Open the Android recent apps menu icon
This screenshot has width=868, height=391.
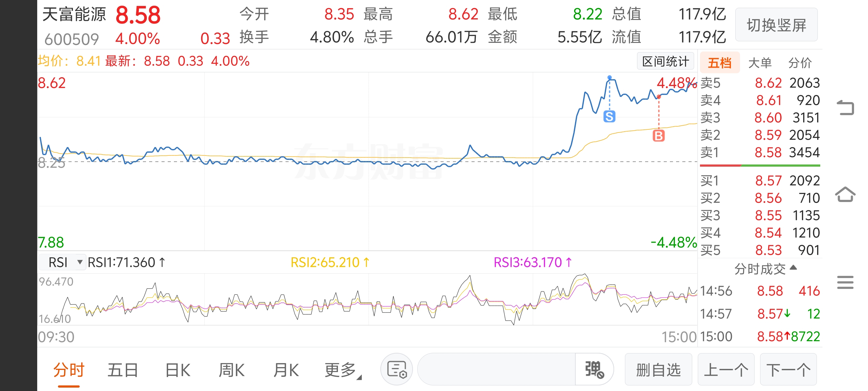pyautogui.click(x=845, y=282)
